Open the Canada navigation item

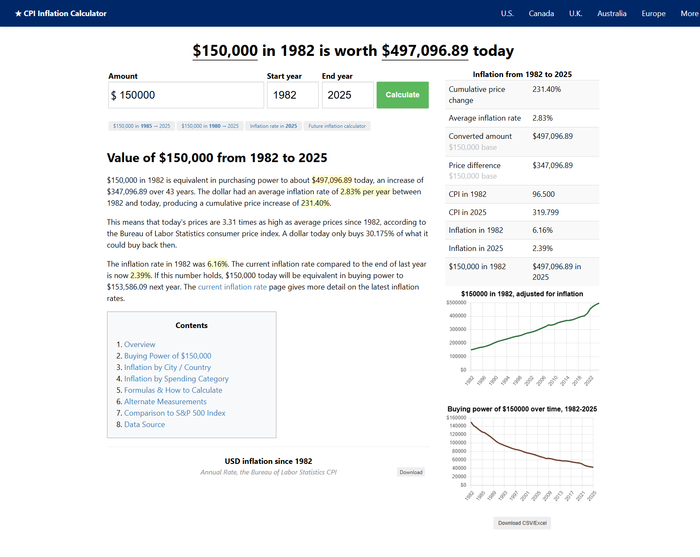541,13
